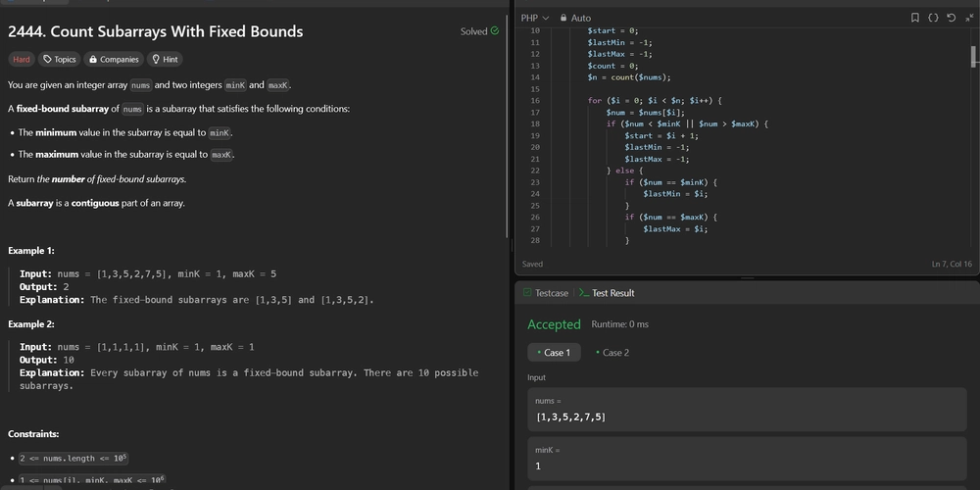Image resolution: width=980 pixels, height=490 pixels.
Task: Click the editor shrink arrows icon
Action: tap(969, 18)
